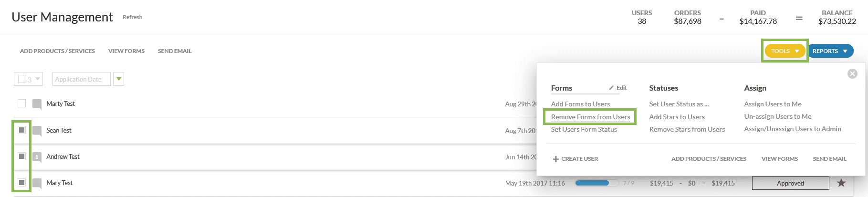This screenshot has height=197, width=868.
Task: Open Andrew Test's comment bubble with 1 note
Action: coord(37,157)
